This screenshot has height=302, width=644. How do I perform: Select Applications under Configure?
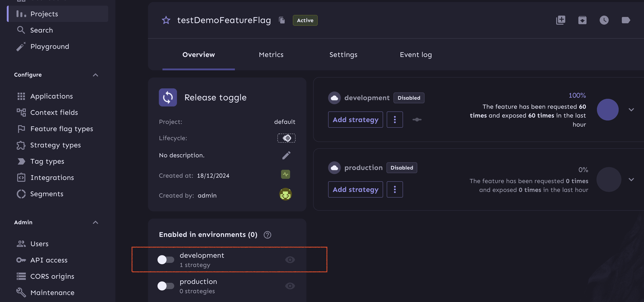click(x=52, y=96)
